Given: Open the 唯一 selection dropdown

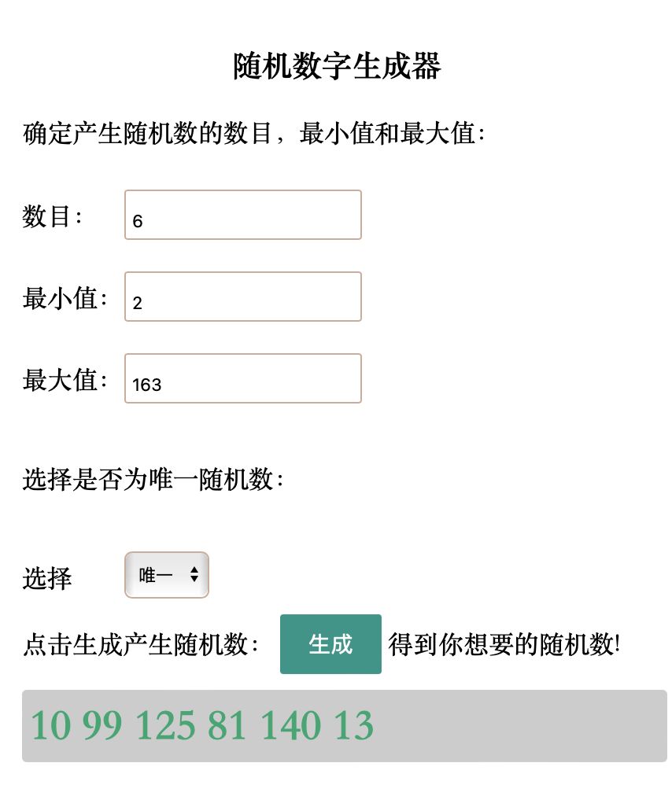Looking at the screenshot, I should (167, 575).
